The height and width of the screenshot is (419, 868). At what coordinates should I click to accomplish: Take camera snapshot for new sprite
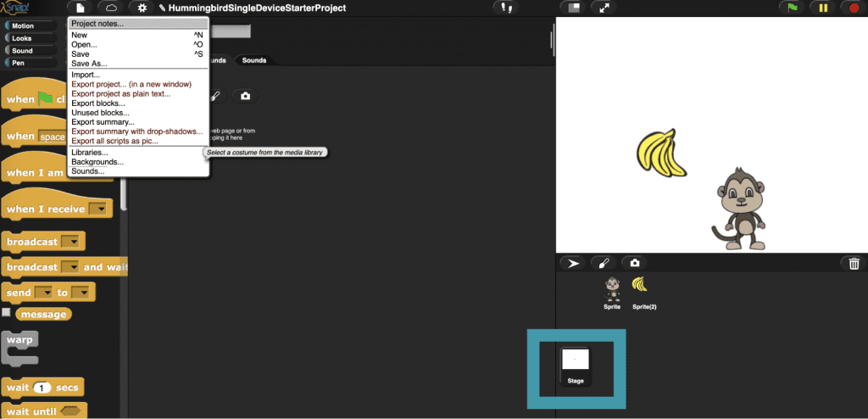[x=632, y=264]
